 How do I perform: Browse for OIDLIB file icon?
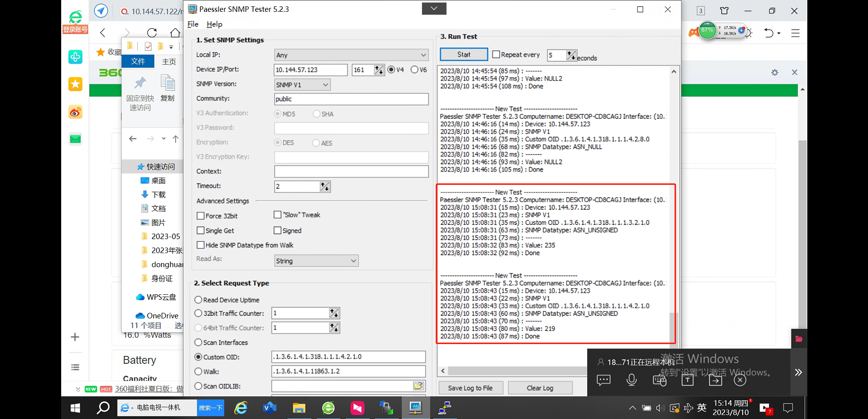[x=418, y=386]
